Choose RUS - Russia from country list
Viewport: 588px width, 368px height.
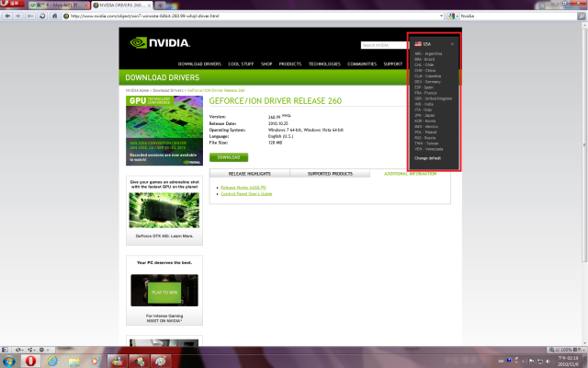[x=424, y=138]
